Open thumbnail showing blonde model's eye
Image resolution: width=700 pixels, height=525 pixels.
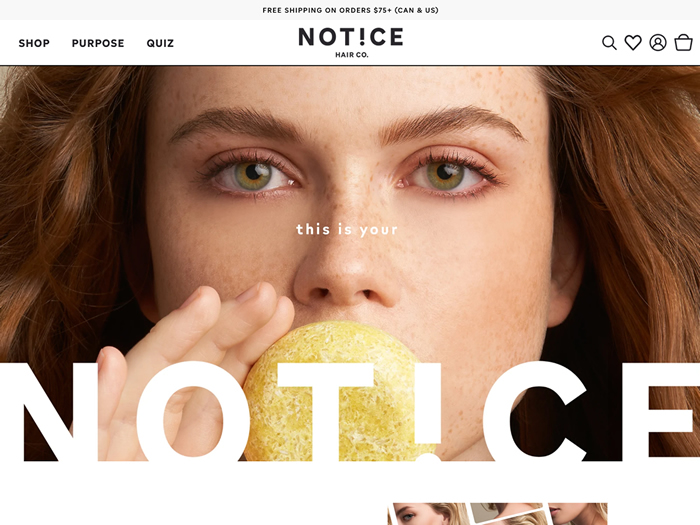pos(429,514)
